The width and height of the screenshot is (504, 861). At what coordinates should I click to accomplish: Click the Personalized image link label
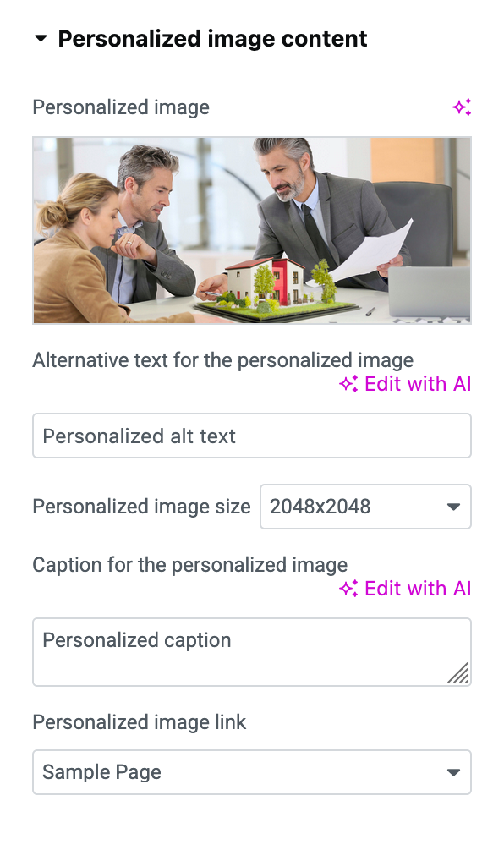point(140,722)
